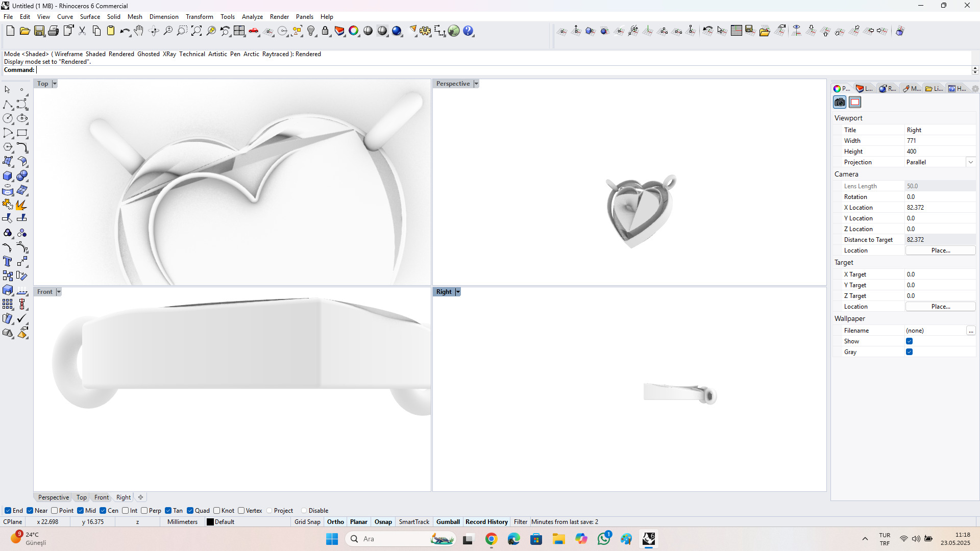This screenshot has width=980, height=551.
Task: Enable the Point osnap checkbox
Action: [55, 511]
